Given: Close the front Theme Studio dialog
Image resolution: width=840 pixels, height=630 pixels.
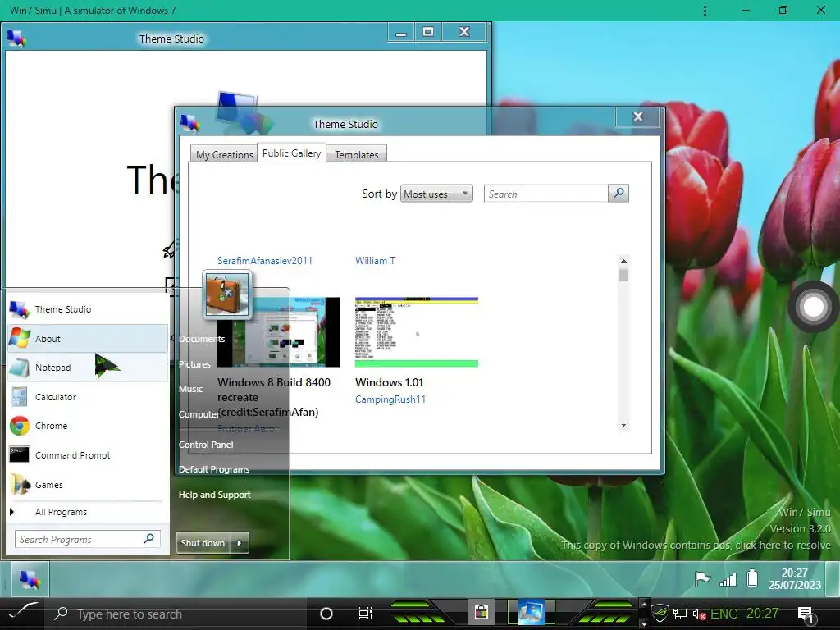Looking at the screenshot, I should coord(637,116).
